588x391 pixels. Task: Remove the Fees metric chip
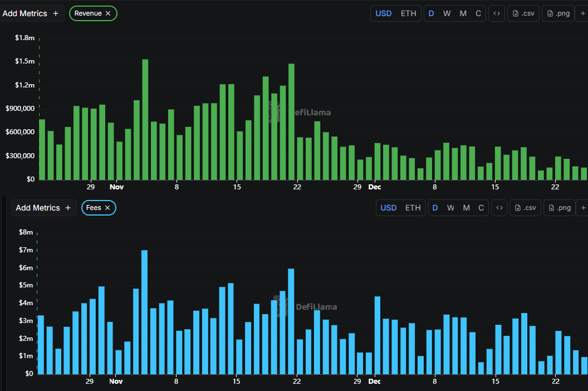(107, 208)
